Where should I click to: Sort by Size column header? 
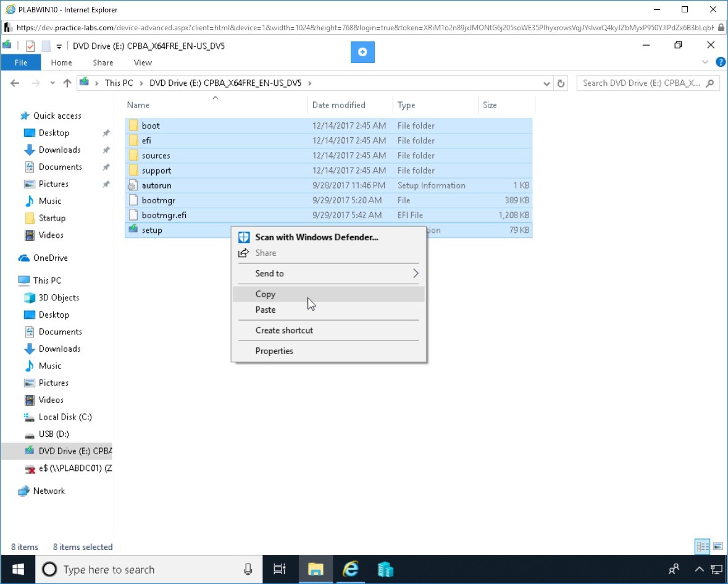pos(490,105)
